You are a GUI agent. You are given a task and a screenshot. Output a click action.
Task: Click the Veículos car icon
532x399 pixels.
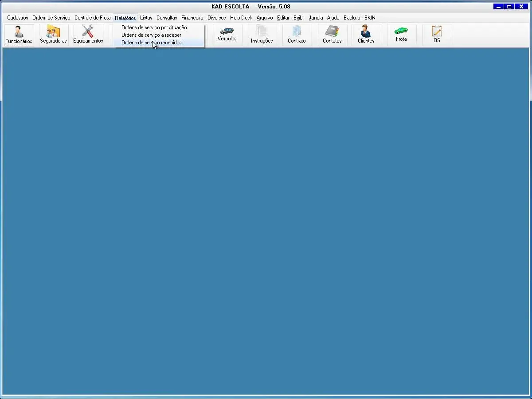click(x=227, y=34)
